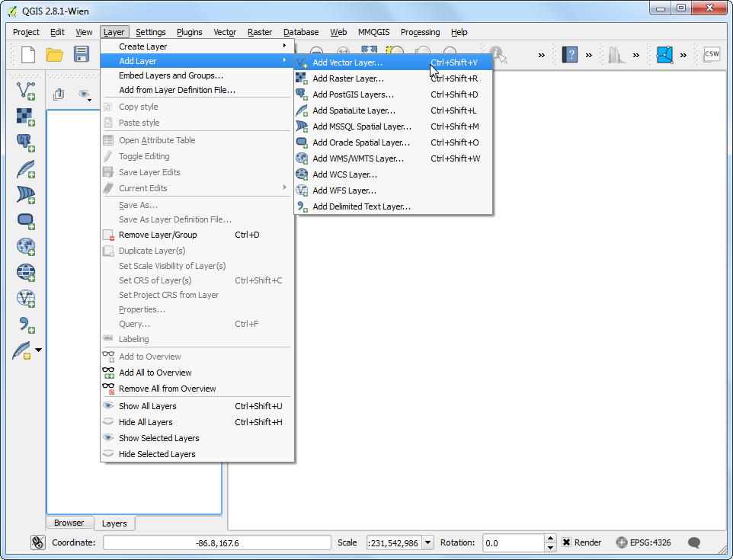The image size is (733, 560).
Task: Open the log messages speech bubble icon
Action: 694,542
